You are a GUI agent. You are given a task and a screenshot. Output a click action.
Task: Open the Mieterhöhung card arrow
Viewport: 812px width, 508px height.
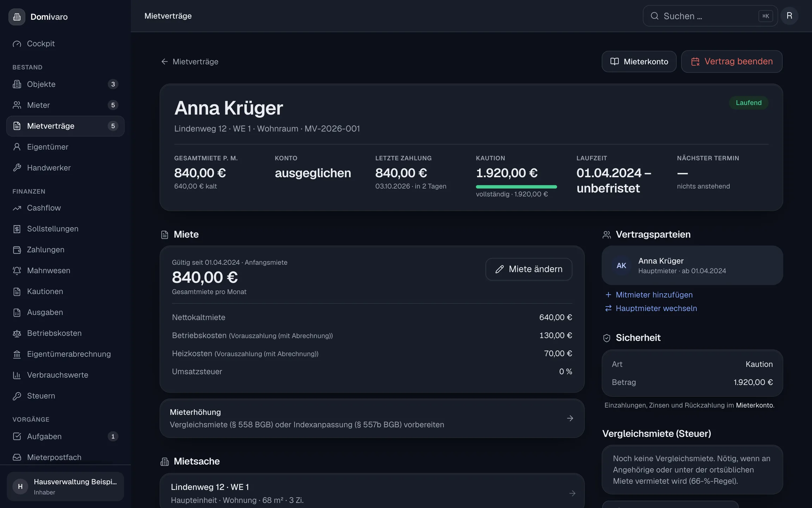point(570,418)
